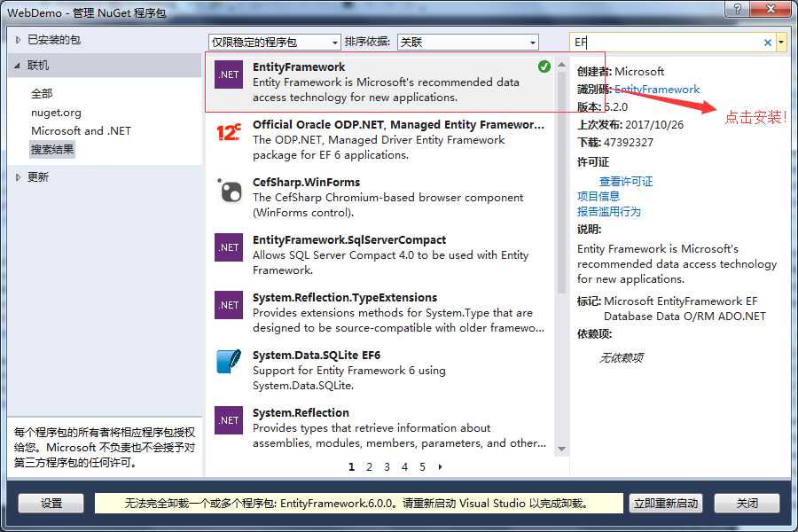798x532 pixels.
Task: Click the 设置 button
Action: [x=51, y=504]
